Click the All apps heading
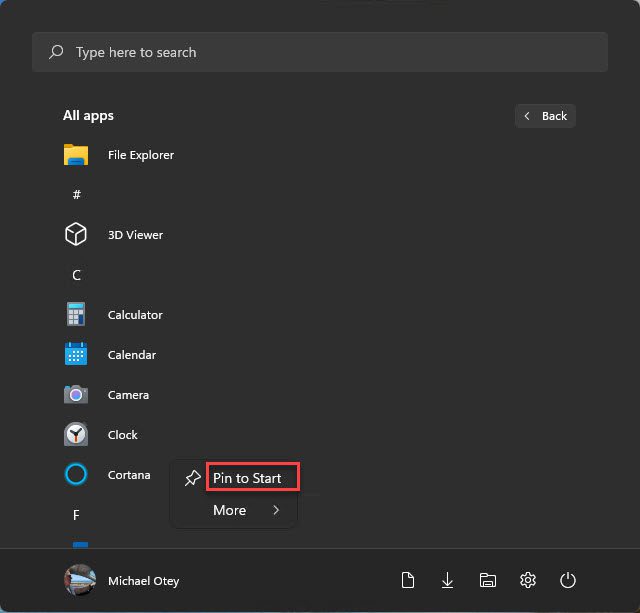Screen dimensions: 640x613 click(88, 115)
